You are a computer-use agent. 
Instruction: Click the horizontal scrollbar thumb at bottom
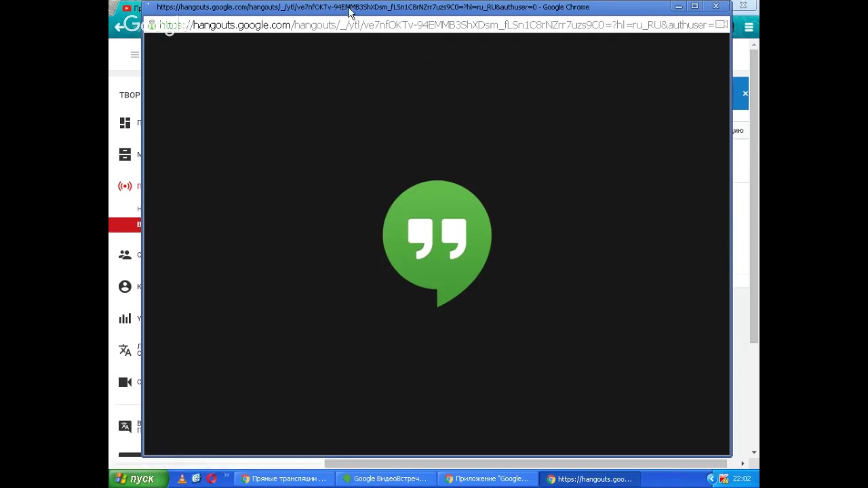point(526,464)
